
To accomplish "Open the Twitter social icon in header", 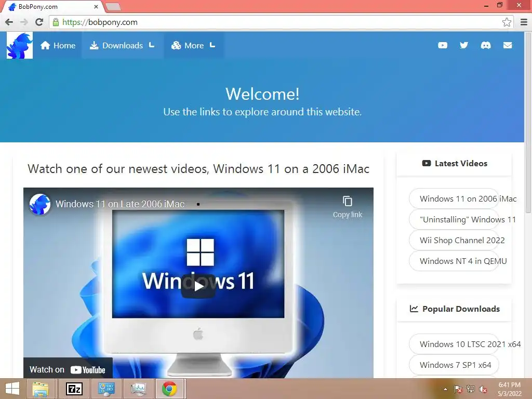I will point(464,45).
